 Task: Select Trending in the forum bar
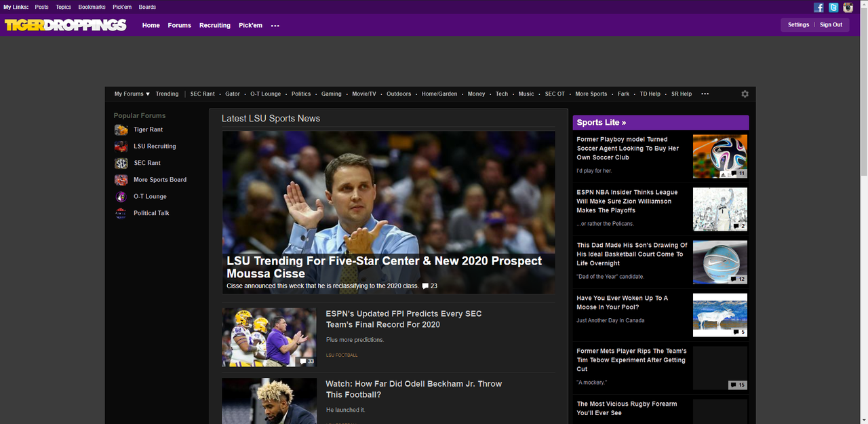pos(167,94)
